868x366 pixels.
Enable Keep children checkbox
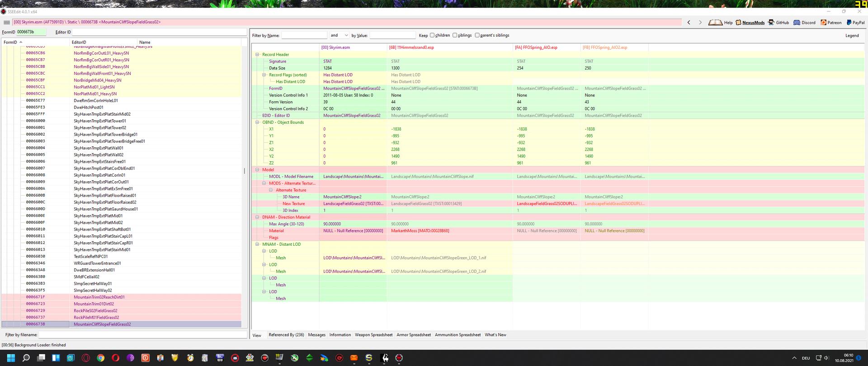click(x=432, y=35)
